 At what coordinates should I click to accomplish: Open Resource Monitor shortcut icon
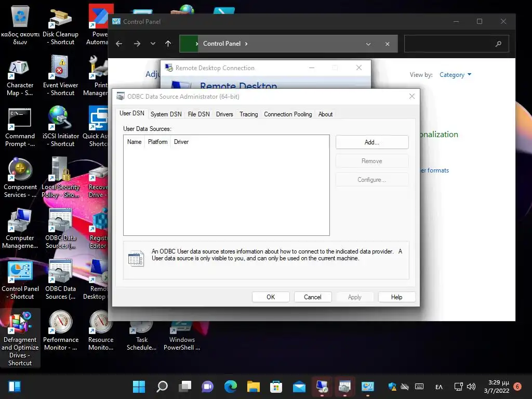point(101,331)
